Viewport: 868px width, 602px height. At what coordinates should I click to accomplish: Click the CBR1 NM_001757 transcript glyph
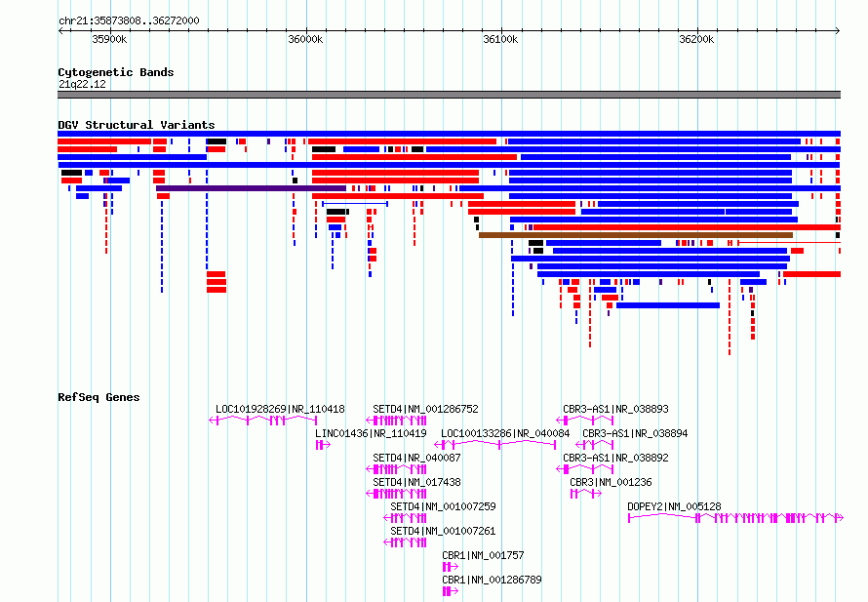(451, 567)
